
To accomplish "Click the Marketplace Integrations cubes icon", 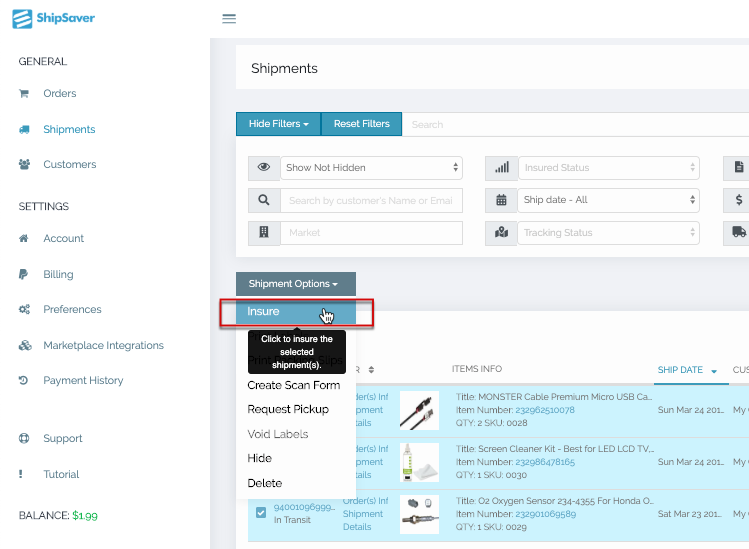I will pos(25,345).
